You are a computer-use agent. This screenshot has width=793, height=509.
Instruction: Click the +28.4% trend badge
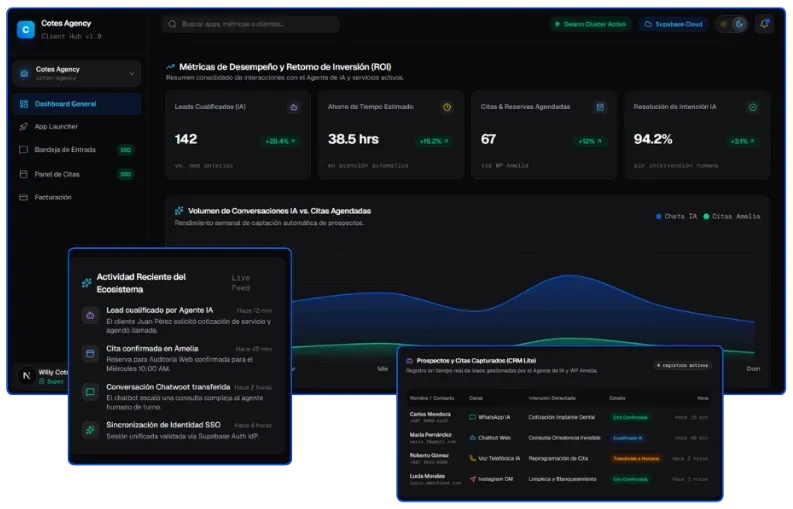280,141
